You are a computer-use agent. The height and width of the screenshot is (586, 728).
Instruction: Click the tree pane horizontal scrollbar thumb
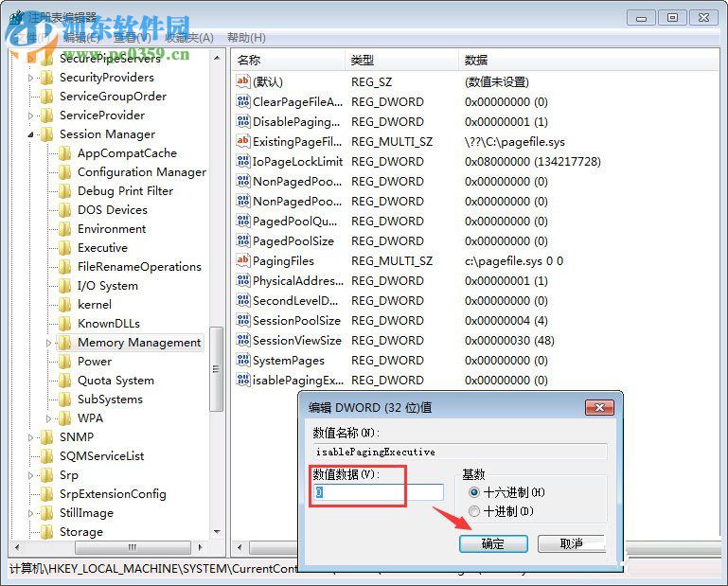[x=133, y=547]
